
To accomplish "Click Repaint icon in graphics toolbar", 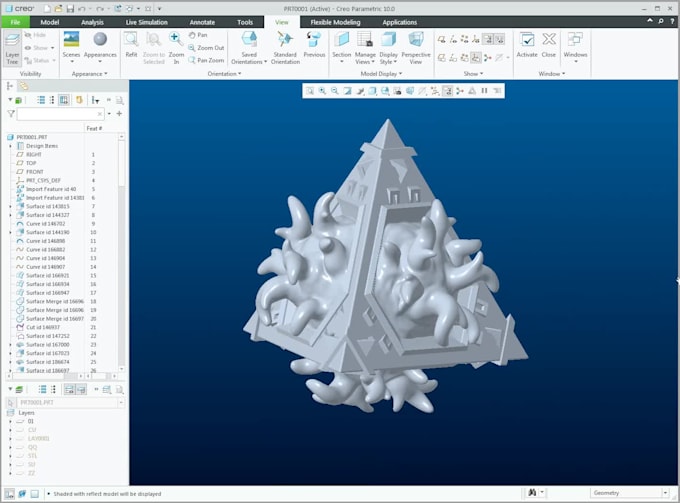I will click(x=347, y=91).
